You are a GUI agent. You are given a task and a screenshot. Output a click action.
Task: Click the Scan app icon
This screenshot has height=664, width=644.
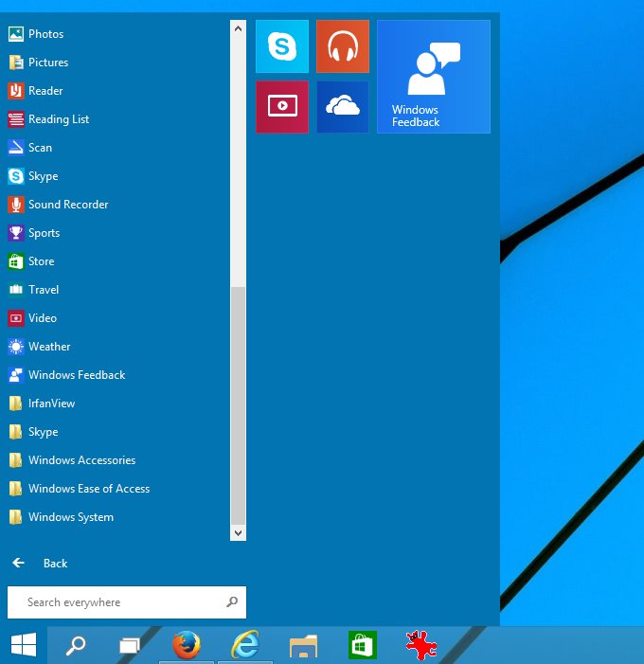16,148
